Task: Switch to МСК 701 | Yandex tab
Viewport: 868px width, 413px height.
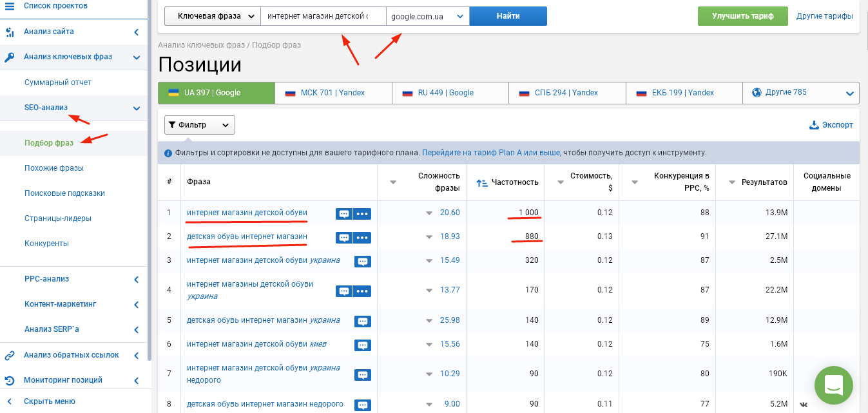Action: (x=333, y=93)
